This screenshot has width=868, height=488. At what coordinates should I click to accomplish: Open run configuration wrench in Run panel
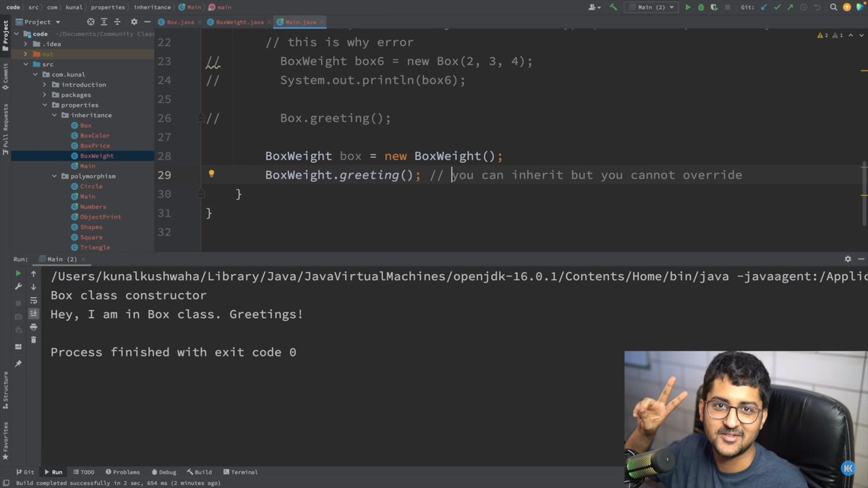[18, 287]
